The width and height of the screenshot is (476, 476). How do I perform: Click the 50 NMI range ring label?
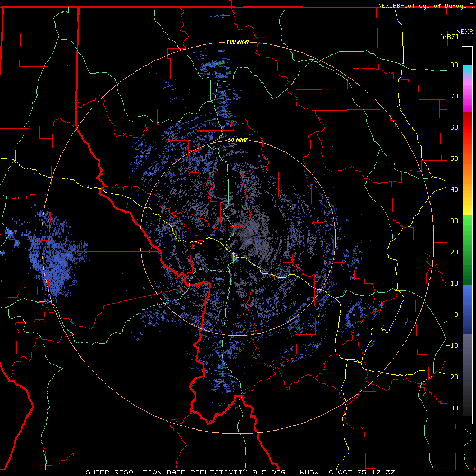click(237, 140)
